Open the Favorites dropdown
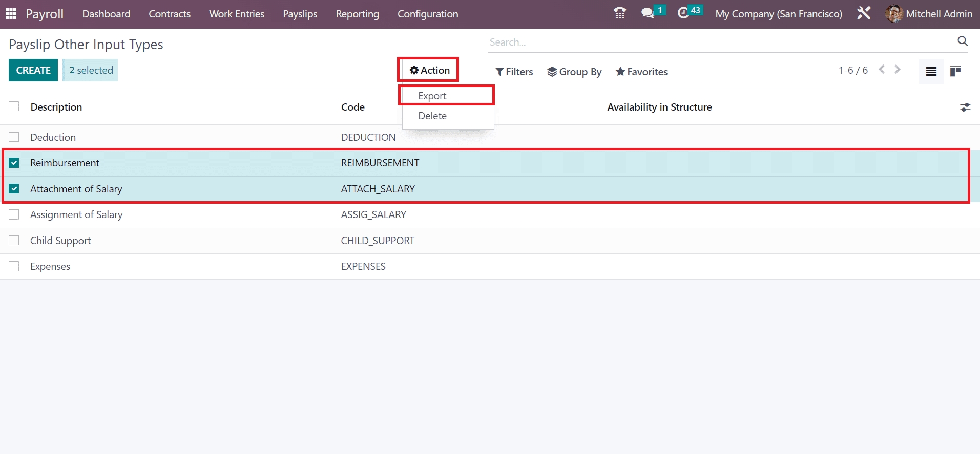Image resolution: width=980 pixels, height=454 pixels. pos(641,72)
